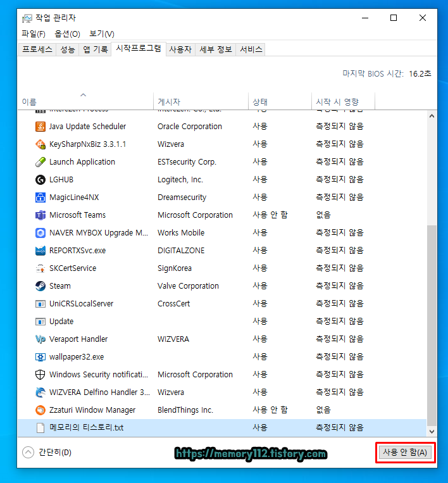The height and width of the screenshot is (483, 448).
Task: Click Logitech, Inc. publisher cell
Action: click(x=180, y=180)
